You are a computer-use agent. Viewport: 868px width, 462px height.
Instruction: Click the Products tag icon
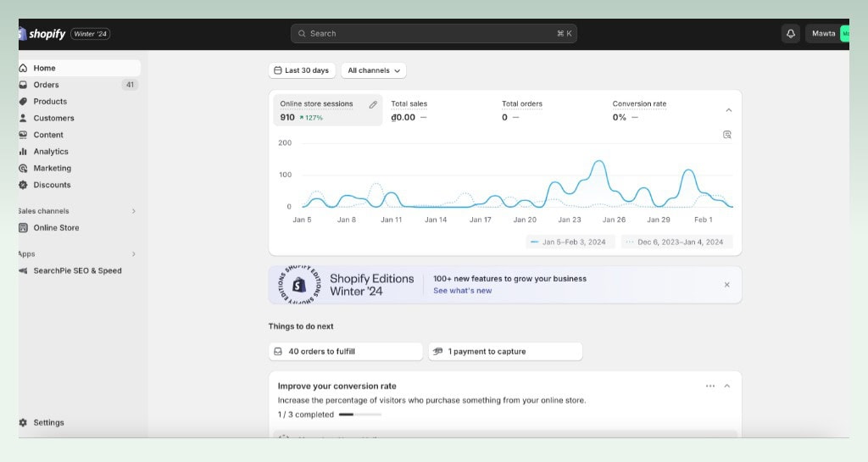click(23, 101)
